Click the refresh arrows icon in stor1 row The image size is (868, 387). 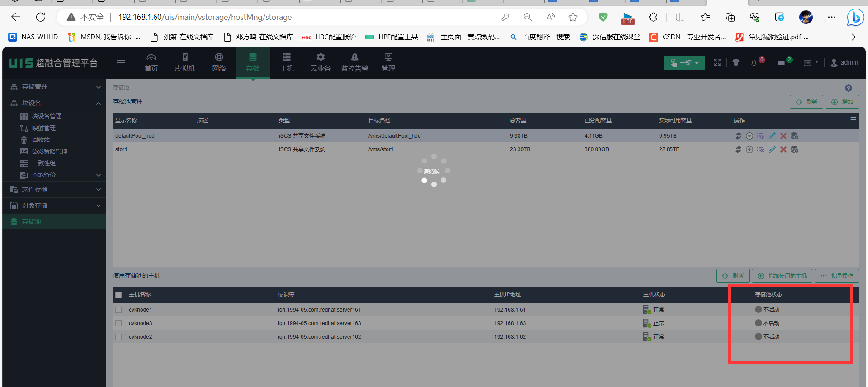(738, 149)
